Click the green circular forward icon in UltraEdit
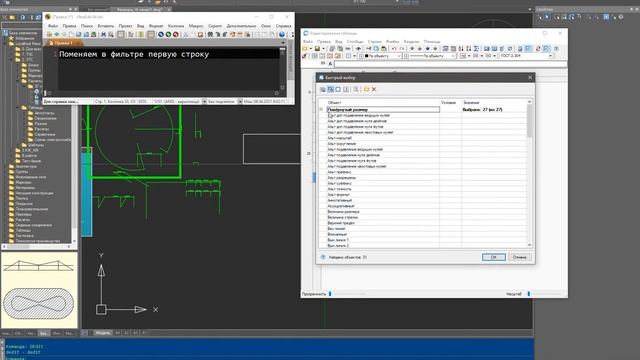This screenshot has width=640, height=360. pos(168,34)
